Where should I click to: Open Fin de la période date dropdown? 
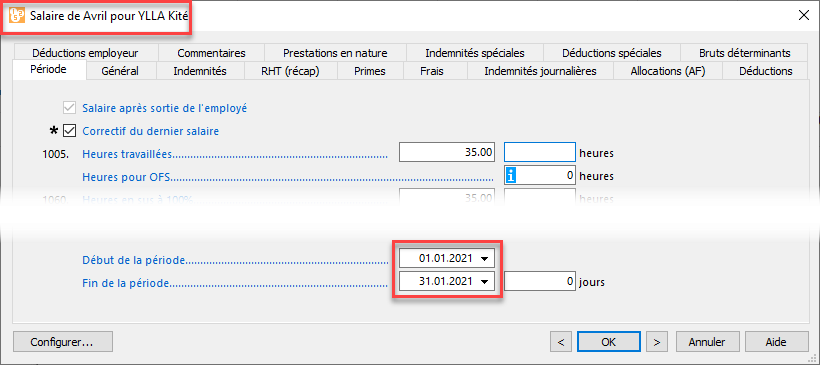click(x=485, y=282)
